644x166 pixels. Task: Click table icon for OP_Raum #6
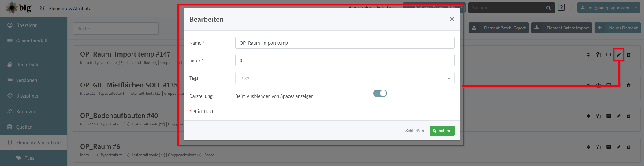click(609, 147)
